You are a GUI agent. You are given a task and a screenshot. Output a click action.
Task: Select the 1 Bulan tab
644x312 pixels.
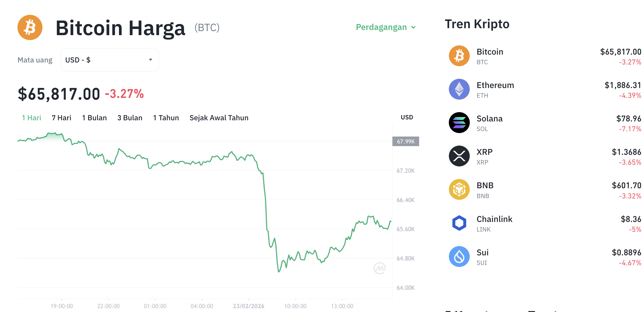[94, 118]
